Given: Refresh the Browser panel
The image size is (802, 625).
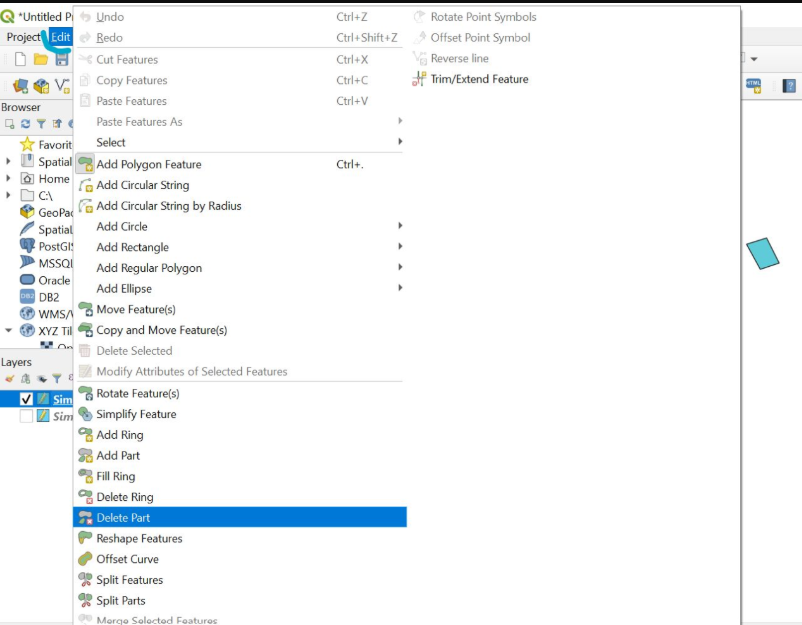Looking at the screenshot, I should click(25, 121).
